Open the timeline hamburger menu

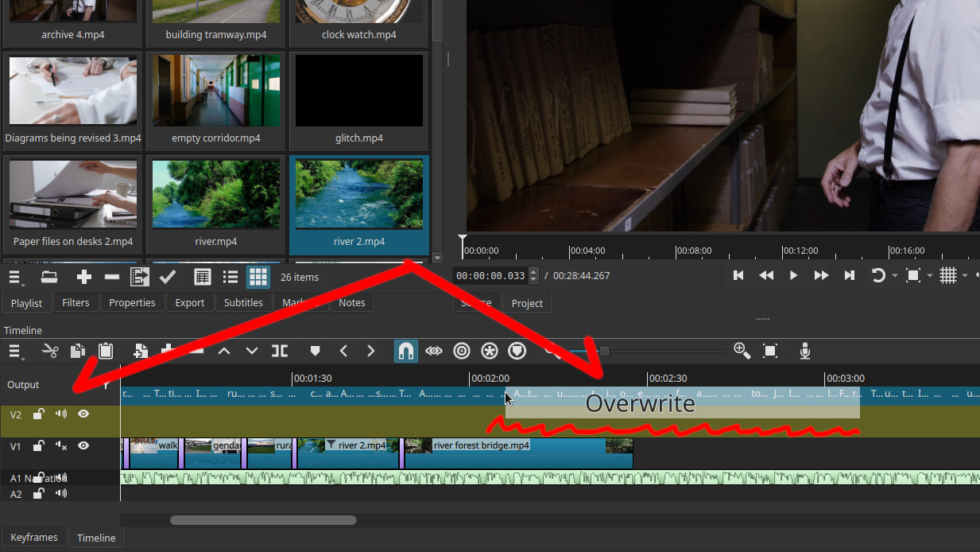coord(16,351)
